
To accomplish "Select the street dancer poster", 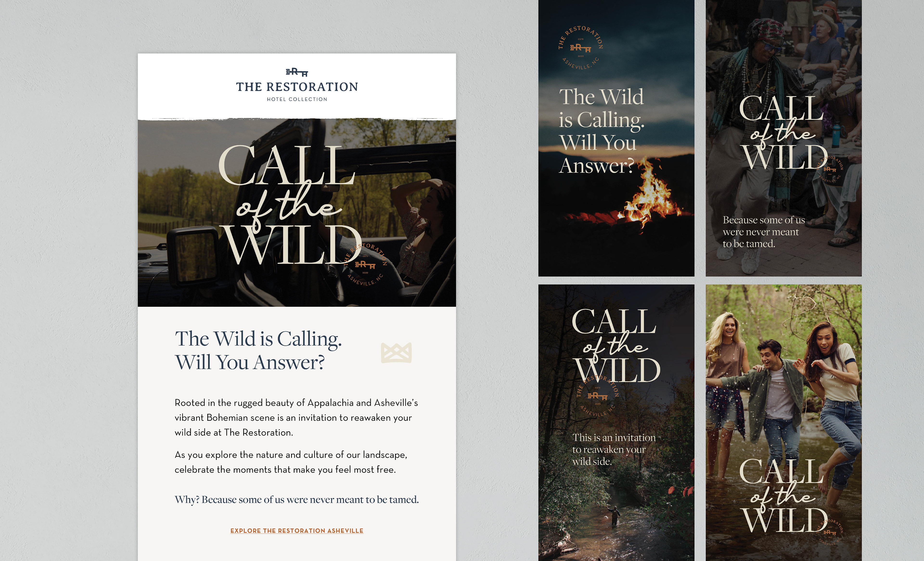I will pos(783,138).
